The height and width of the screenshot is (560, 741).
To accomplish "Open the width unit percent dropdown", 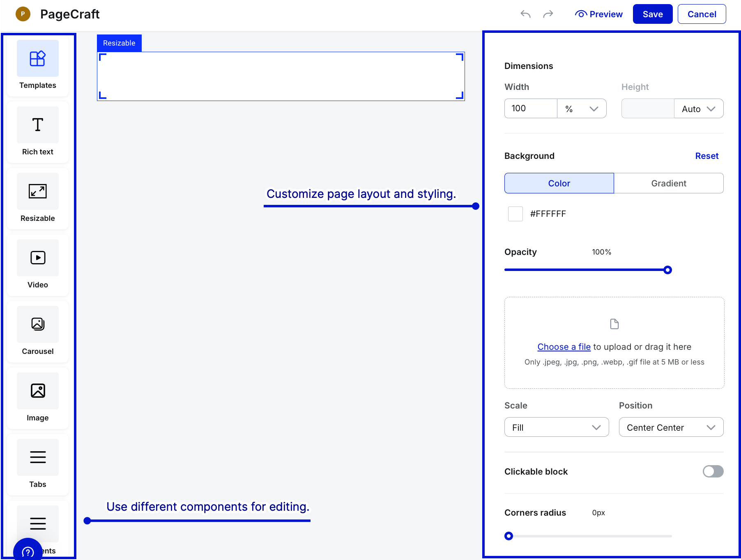I will [581, 109].
